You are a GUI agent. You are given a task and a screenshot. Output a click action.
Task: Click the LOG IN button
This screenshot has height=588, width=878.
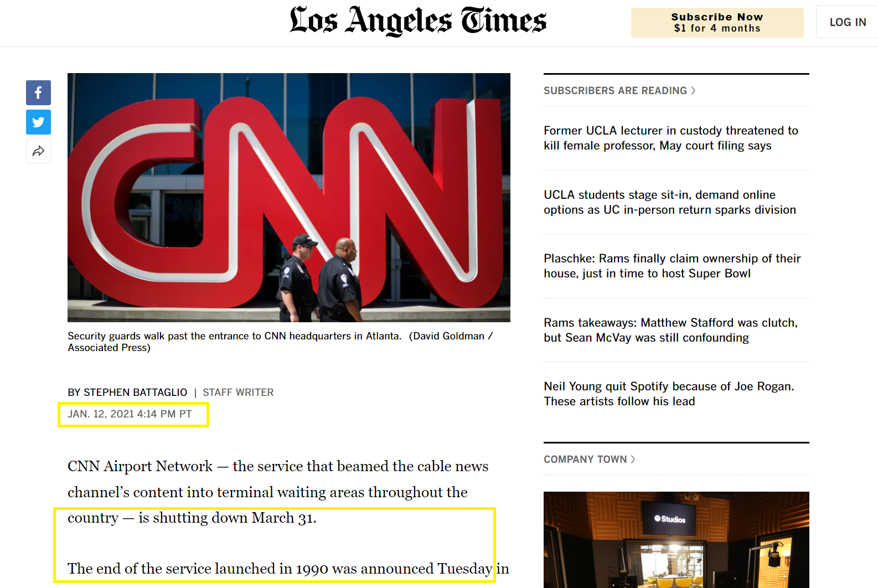[847, 22]
